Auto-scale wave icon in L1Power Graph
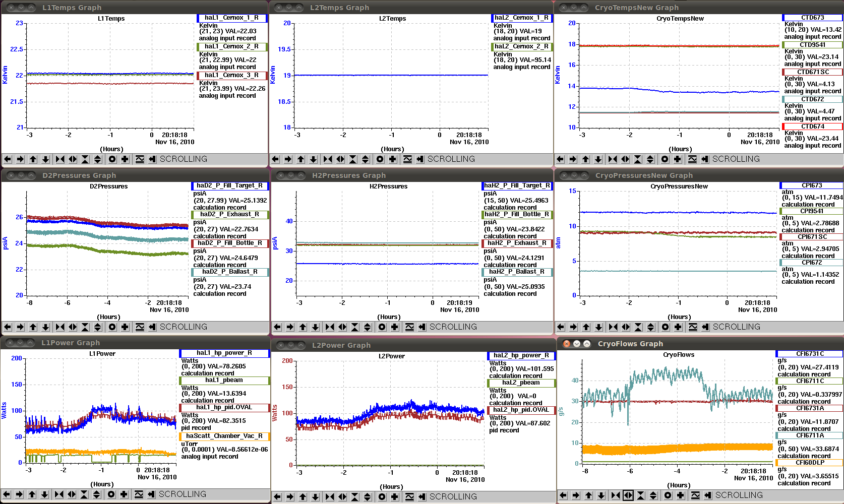 pyautogui.click(x=139, y=494)
